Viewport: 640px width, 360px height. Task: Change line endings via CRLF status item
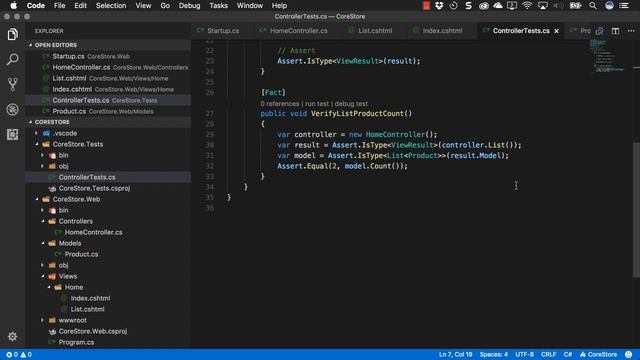point(549,354)
